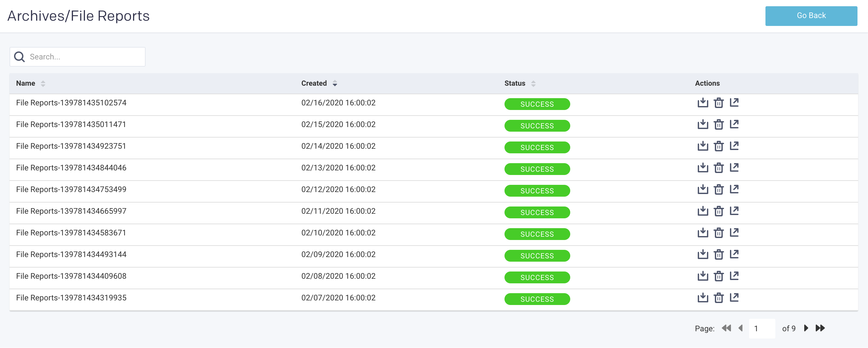Jump to the first page
This screenshot has width=868, height=348.
tap(726, 328)
